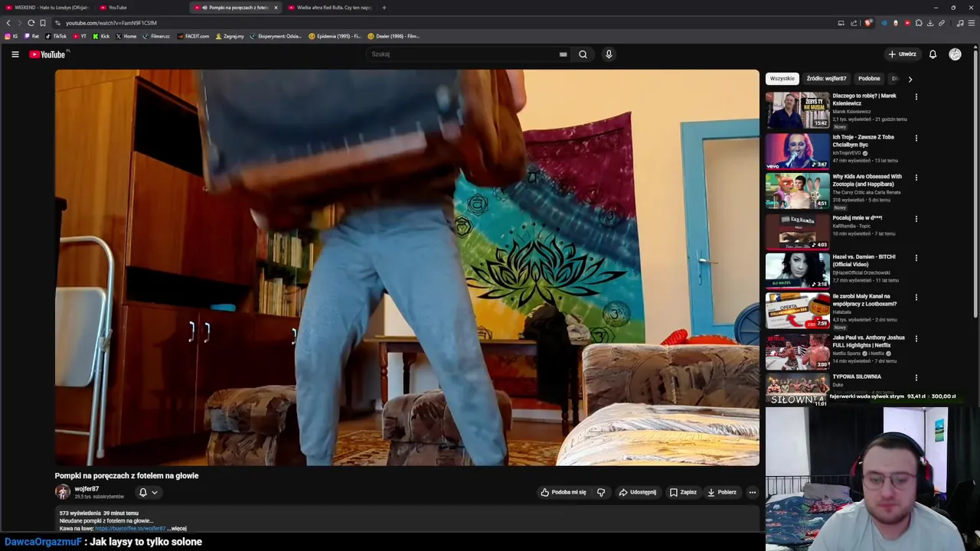Viewport: 980px width, 551px height.
Task: Open the buycoffee.to/wojfer87 link
Action: (130, 528)
